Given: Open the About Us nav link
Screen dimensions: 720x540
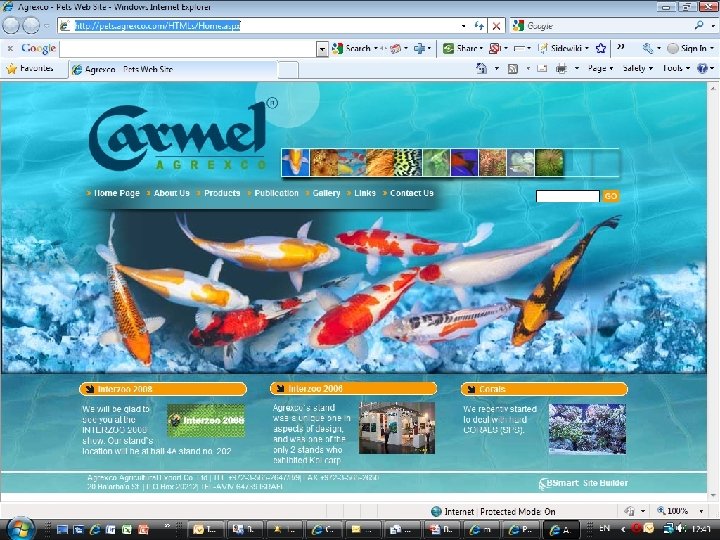Looking at the screenshot, I should click(171, 193).
